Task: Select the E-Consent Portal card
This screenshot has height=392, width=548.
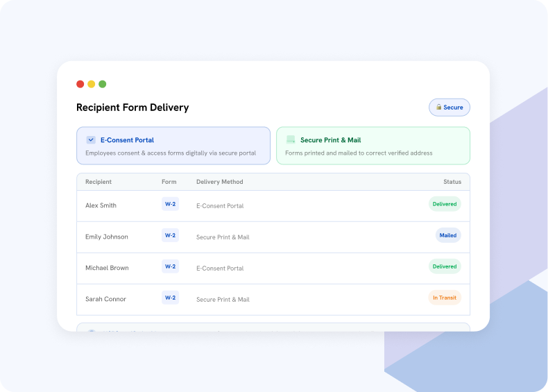Action: (x=173, y=146)
